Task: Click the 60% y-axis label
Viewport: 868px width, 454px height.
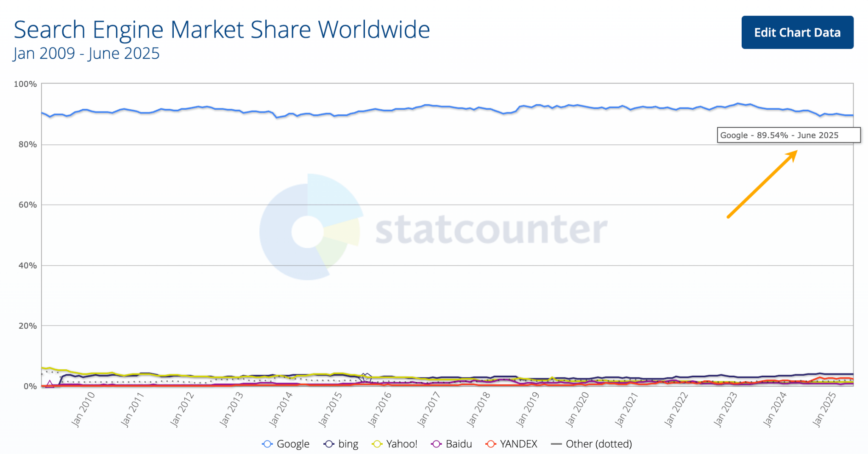Action: point(28,205)
